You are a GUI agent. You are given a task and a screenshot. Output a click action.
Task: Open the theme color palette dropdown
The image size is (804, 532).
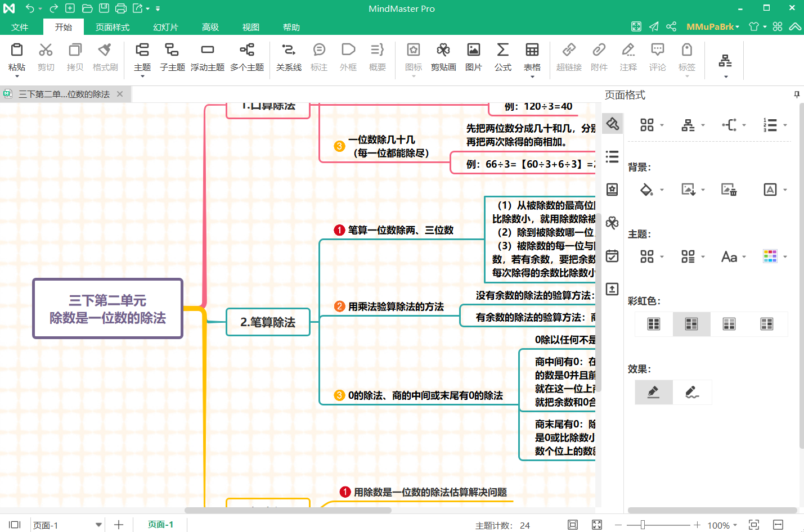point(785,257)
